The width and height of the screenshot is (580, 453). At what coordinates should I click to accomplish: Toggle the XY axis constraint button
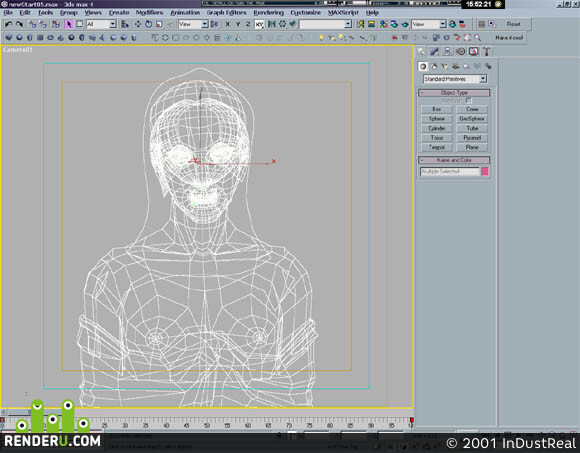click(259, 24)
